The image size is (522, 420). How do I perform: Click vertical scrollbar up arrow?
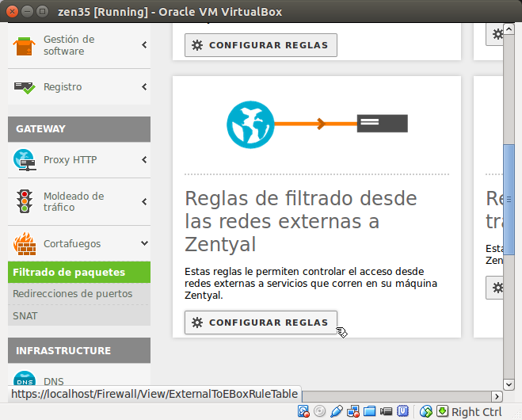509,29
